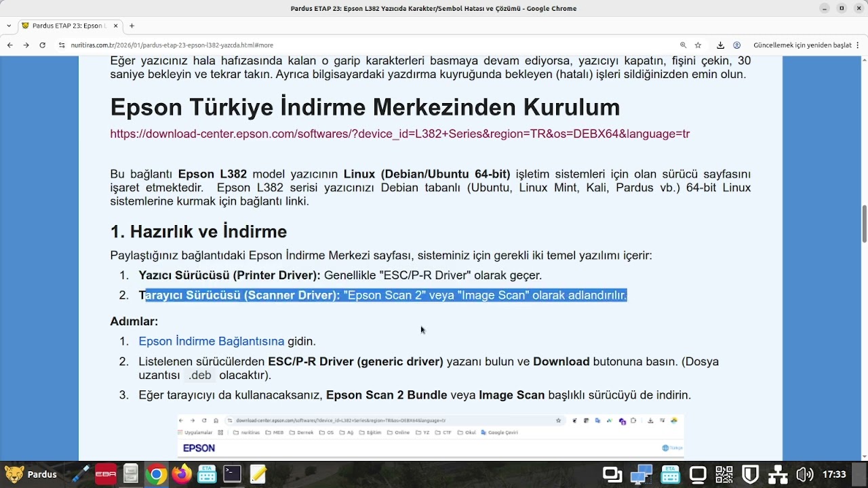Close the Pardus ETAP 23 tab
The height and width of the screenshot is (488, 868).
tap(116, 26)
